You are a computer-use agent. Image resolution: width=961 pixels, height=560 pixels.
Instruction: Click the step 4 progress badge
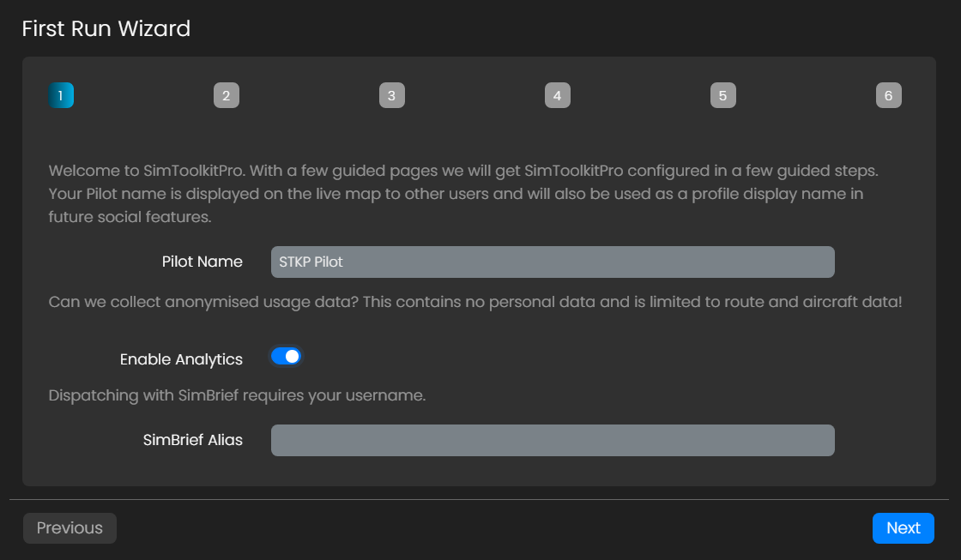pyautogui.click(x=557, y=95)
